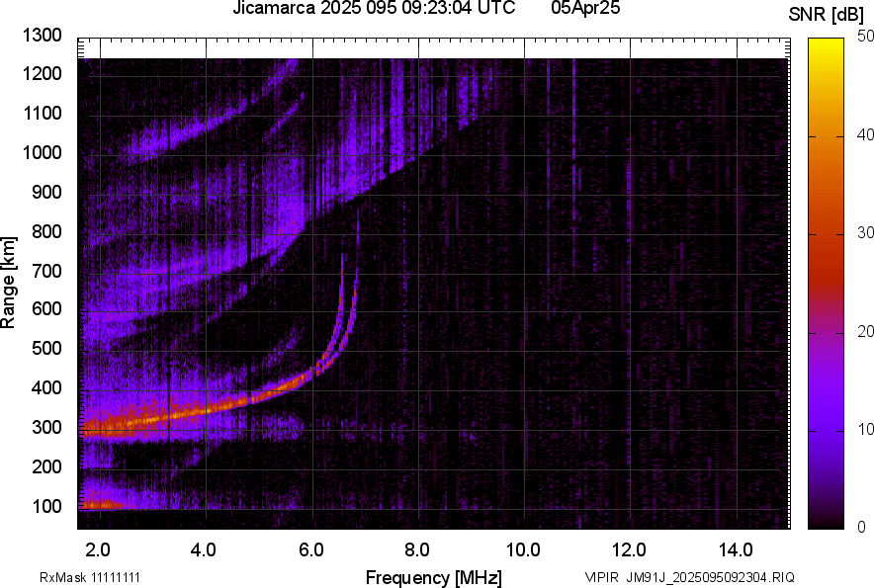This screenshot has width=874, height=588.
Task: Click the title text 'Jicamarca 2025 095 09:23:04 UTC'
Action: (374, 8)
